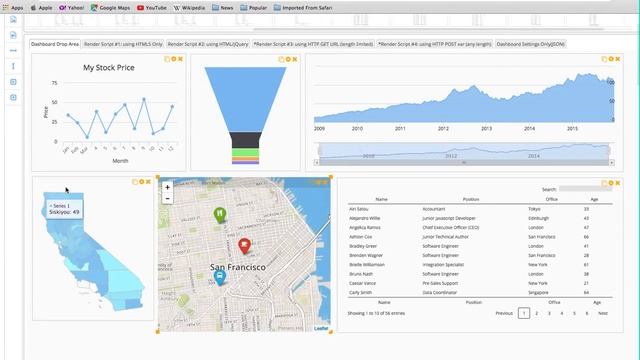Sort table by top Age column header

(x=594, y=199)
